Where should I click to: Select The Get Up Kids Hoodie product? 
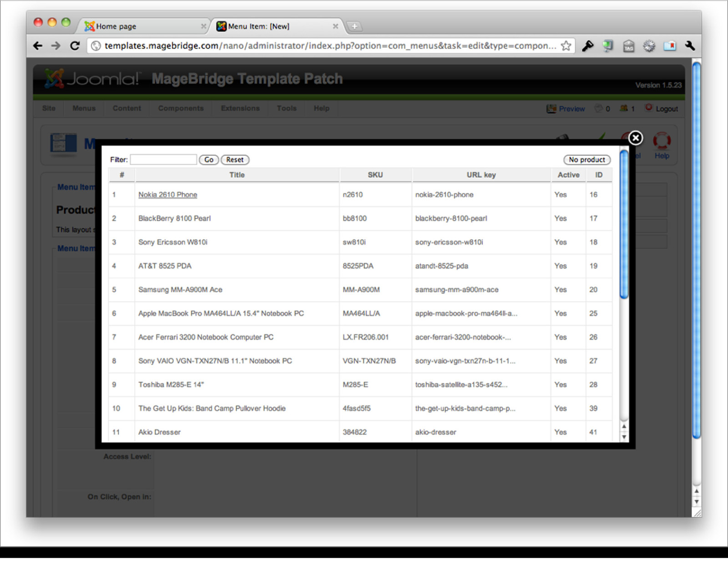tap(212, 408)
